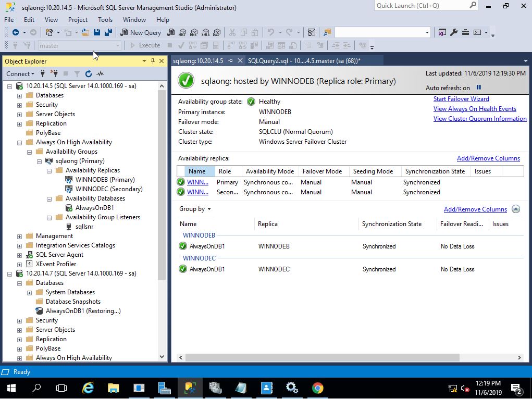Image resolution: width=532 pixels, height=399 pixels.
Task: Close the Object Explorer panel
Action: pyautogui.click(x=162, y=61)
